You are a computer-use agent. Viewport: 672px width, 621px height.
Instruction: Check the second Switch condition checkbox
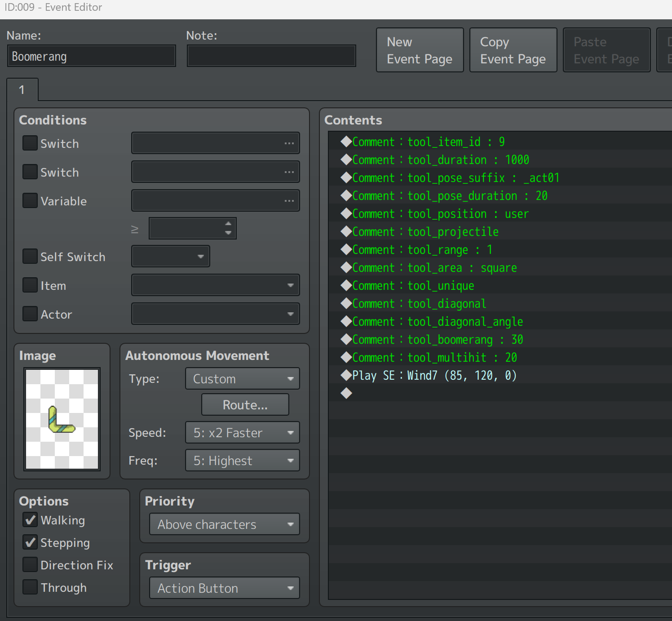30,172
